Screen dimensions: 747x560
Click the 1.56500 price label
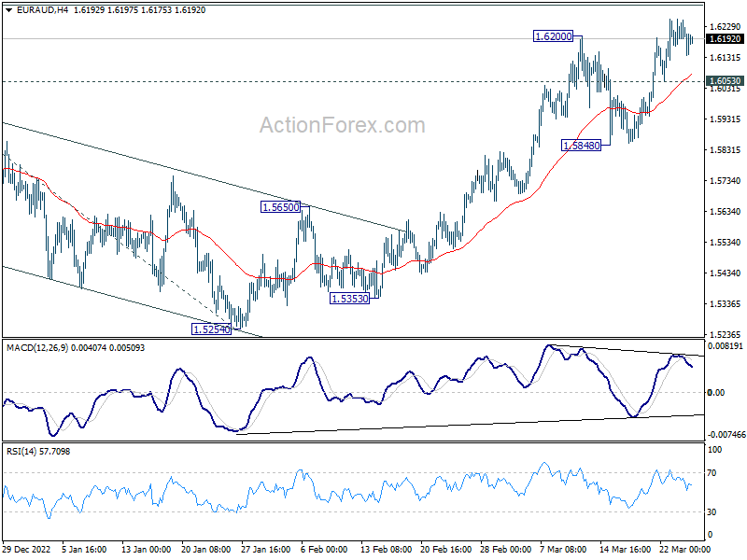pyautogui.click(x=281, y=206)
